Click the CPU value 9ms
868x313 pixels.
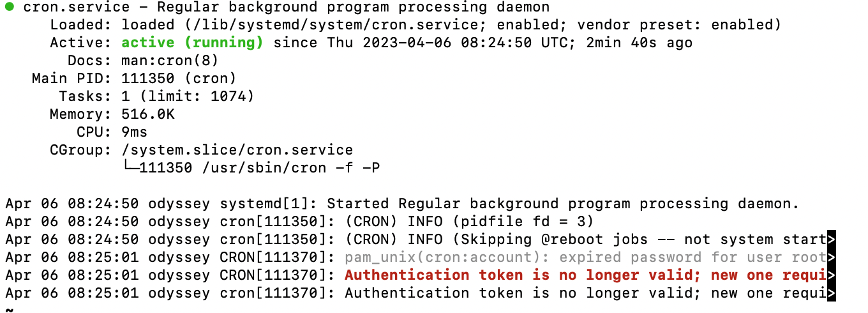click(134, 132)
